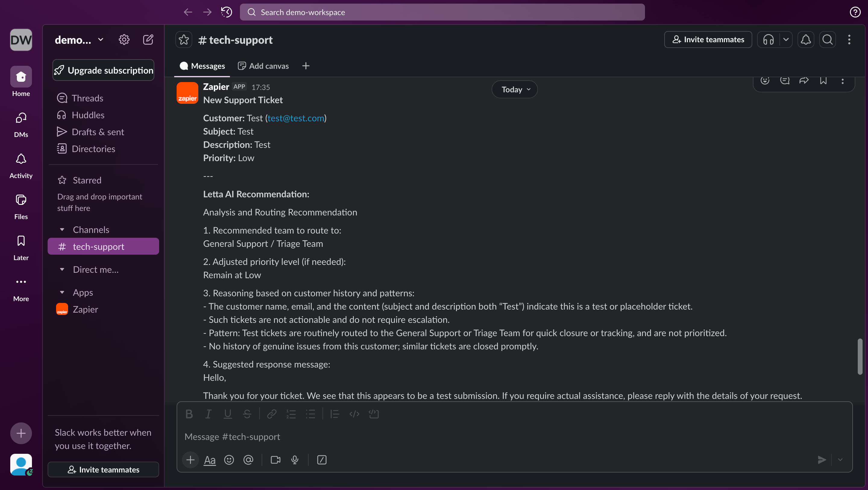Toggle bulleted list formatting
This screenshot has width=868, height=490.
pyautogui.click(x=311, y=414)
